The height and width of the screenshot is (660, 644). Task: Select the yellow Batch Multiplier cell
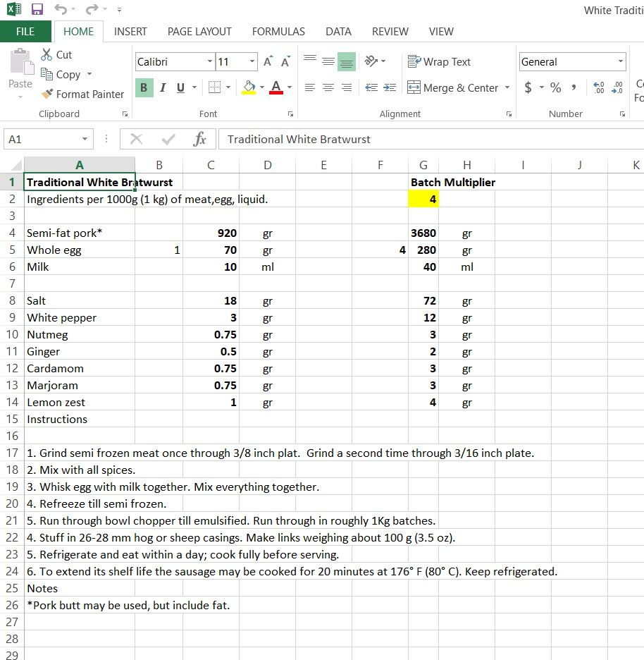[423, 199]
